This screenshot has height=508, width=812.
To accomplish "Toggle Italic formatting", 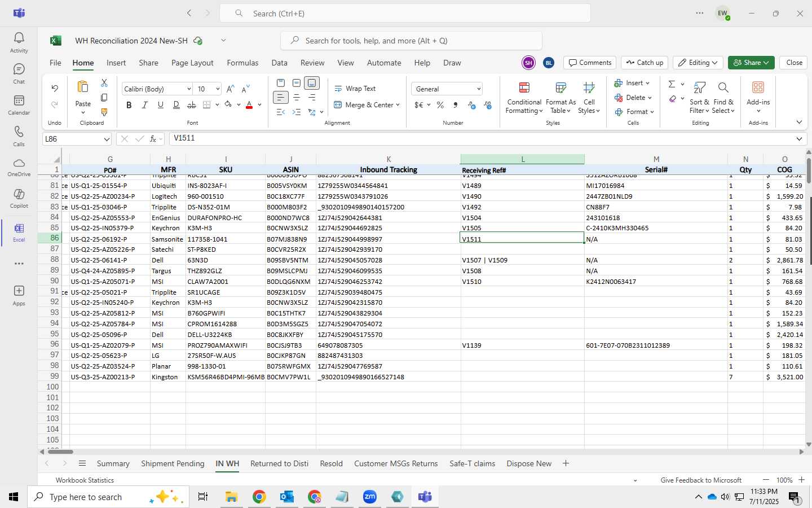I will 145,105.
